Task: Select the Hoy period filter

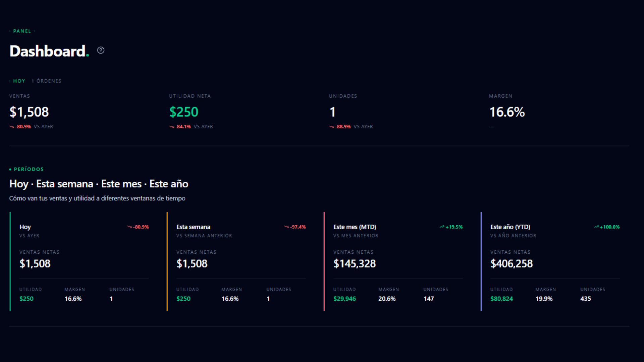Action: coord(18,184)
